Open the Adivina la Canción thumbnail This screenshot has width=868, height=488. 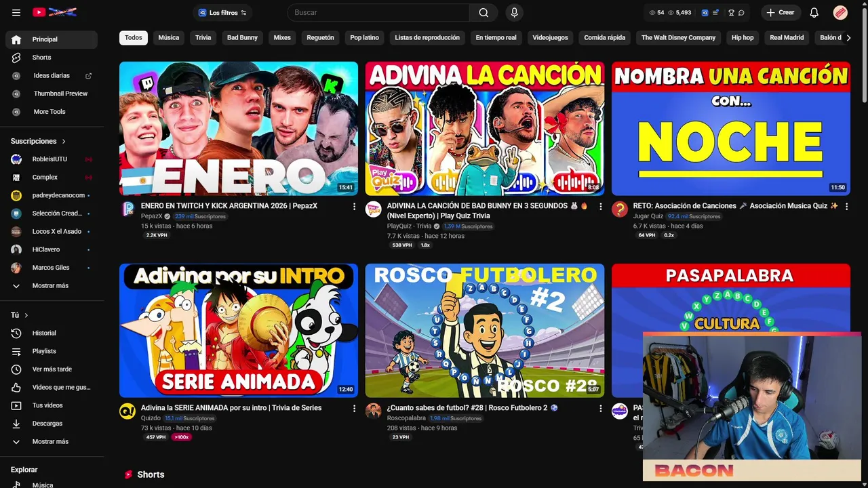485,129
